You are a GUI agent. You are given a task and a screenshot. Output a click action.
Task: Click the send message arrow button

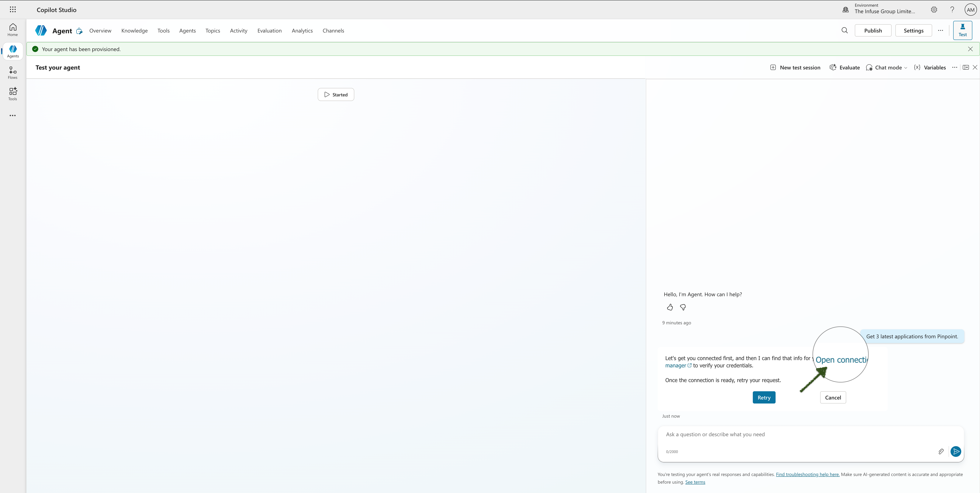point(956,452)
